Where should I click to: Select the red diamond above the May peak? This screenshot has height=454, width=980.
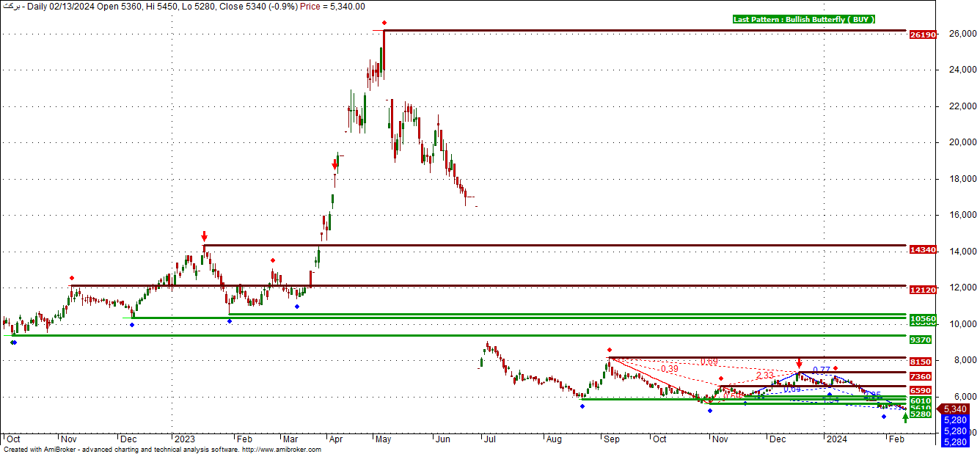pyautogui.click(x=384, y=23)
